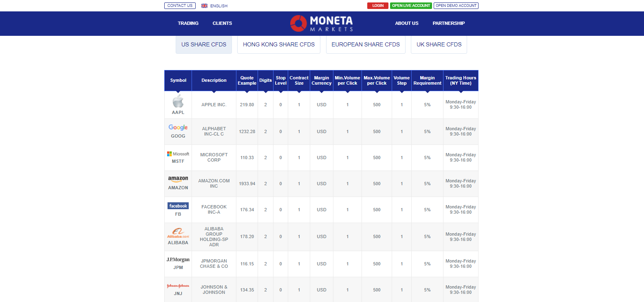Screen dimensions: 644x302
Task: Click the Contract Size column header
Action: 299,80
